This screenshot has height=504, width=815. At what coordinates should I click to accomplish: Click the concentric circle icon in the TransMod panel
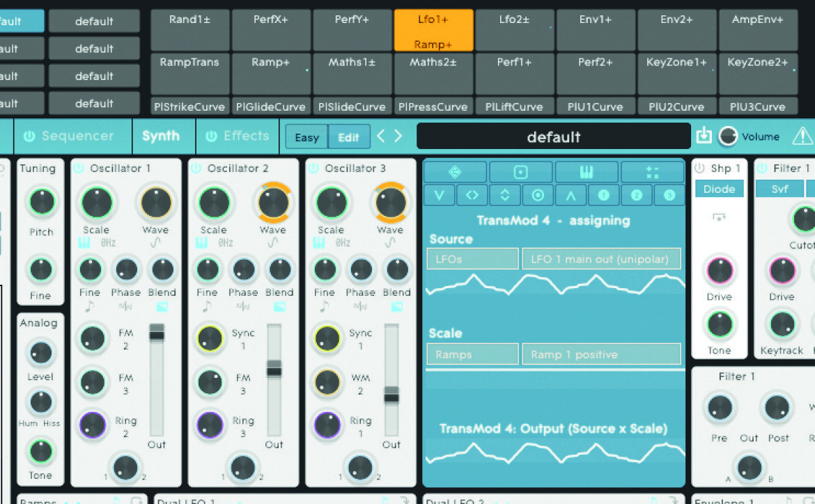tap(538, 196)
